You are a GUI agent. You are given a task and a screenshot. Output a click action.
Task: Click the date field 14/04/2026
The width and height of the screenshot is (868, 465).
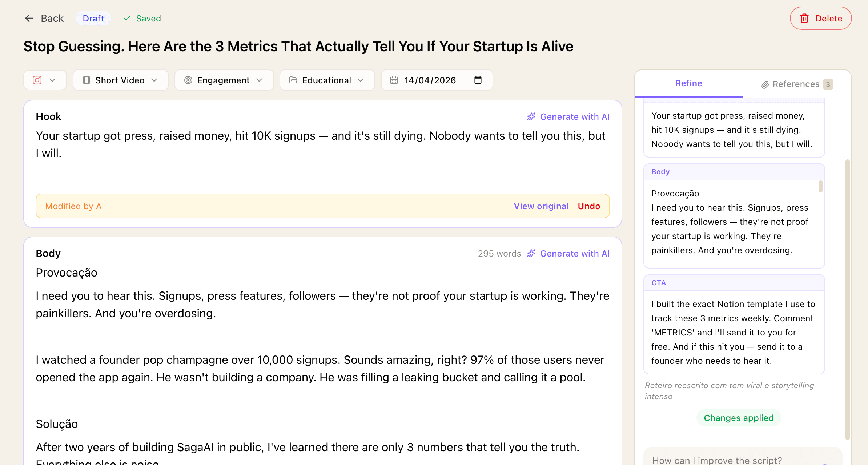[x=437, y=80]
